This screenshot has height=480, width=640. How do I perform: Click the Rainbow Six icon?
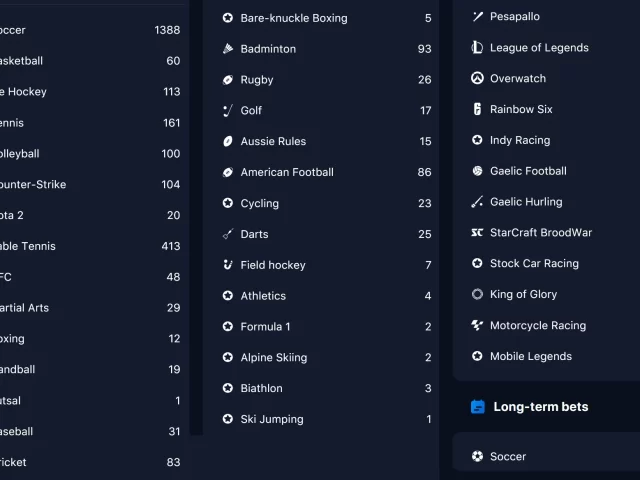click(x=477, y=109)
